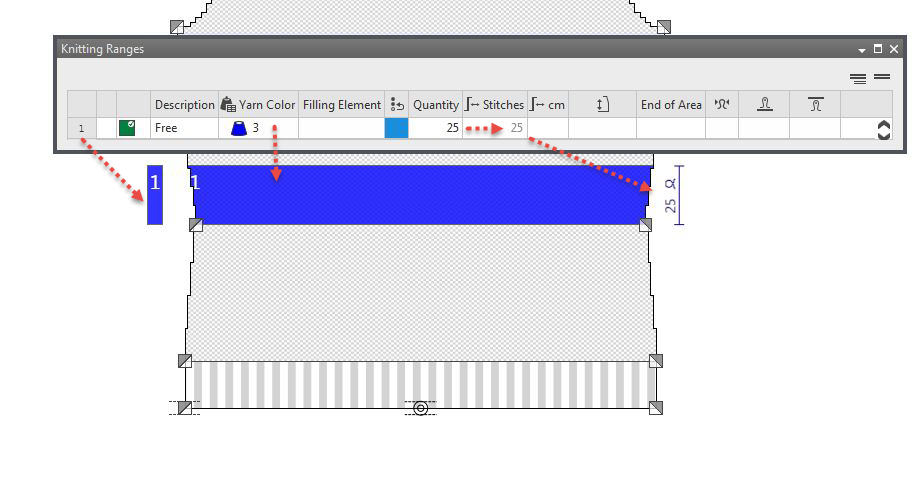Click the wide-lines icon at panel top right
920x487 pixels.
(881, 77)
